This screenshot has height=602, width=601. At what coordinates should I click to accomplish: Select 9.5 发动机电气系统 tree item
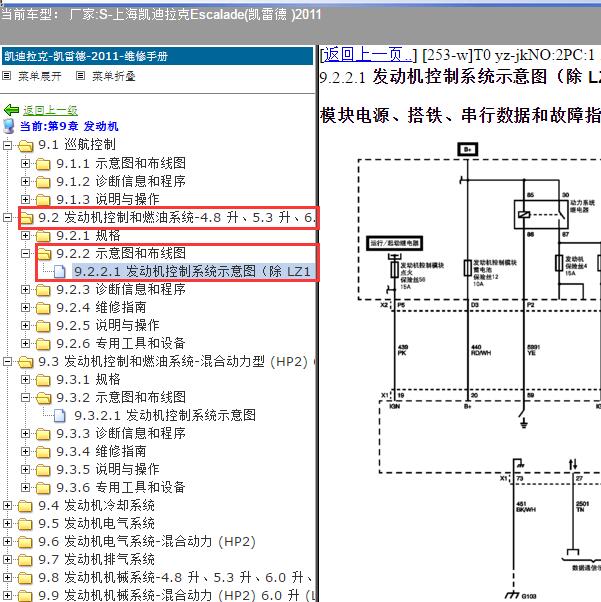tap(96, 524)
